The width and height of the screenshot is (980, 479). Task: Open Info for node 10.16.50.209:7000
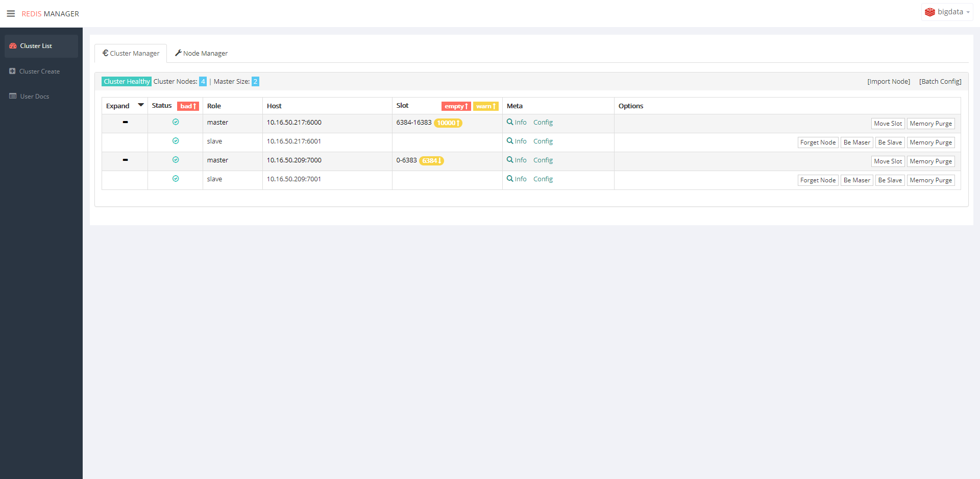point(517,160)
